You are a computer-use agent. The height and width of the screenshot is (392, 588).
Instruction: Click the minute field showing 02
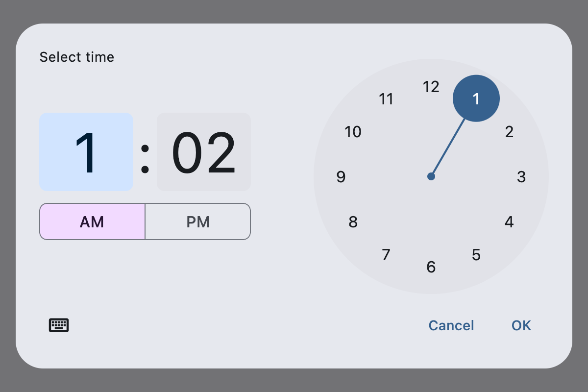(x=203, y=151)
